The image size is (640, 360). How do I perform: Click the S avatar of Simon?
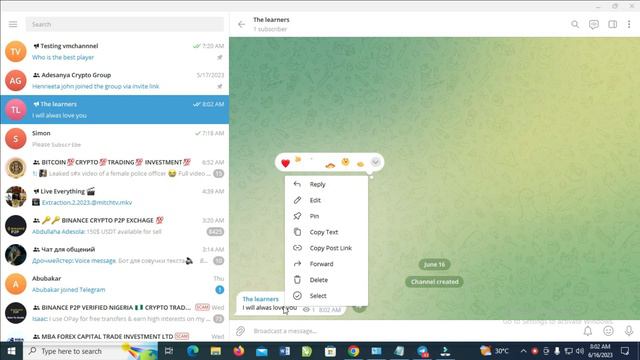16,139
